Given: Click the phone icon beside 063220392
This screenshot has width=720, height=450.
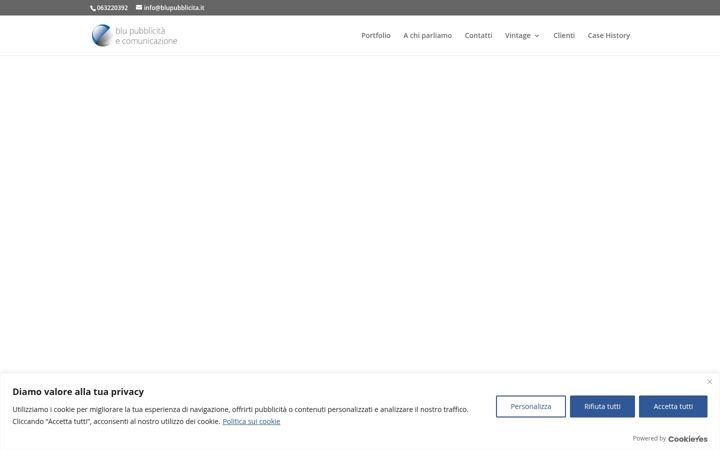Looking at the screenshot, I should (93, 8).
